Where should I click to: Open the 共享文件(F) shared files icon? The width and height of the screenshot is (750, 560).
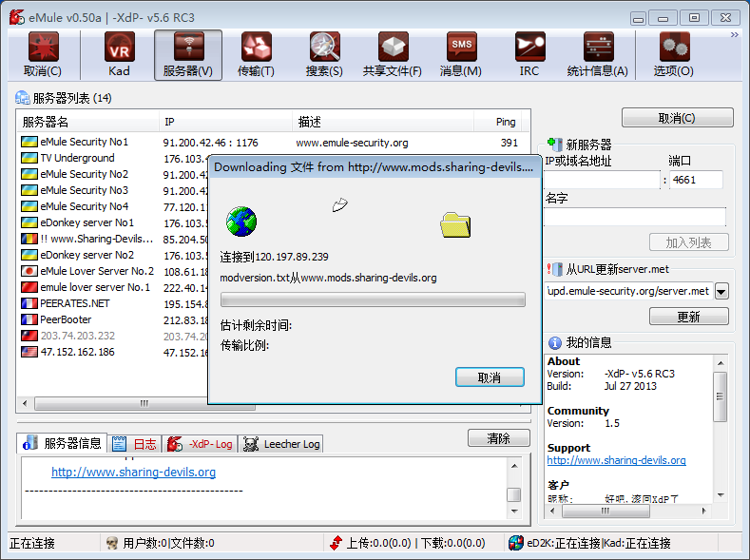tap(393, 47)
